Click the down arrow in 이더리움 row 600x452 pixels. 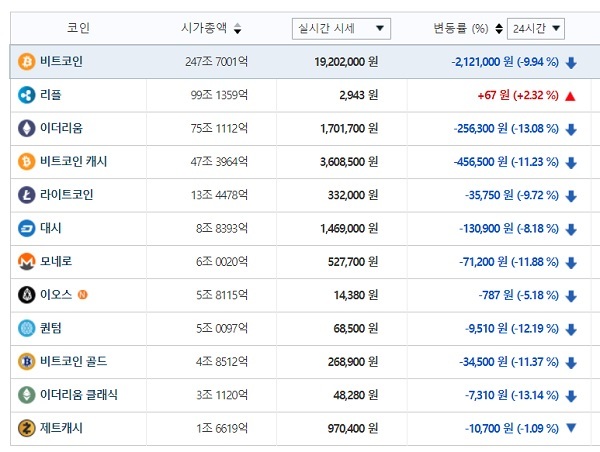point(571,129)
